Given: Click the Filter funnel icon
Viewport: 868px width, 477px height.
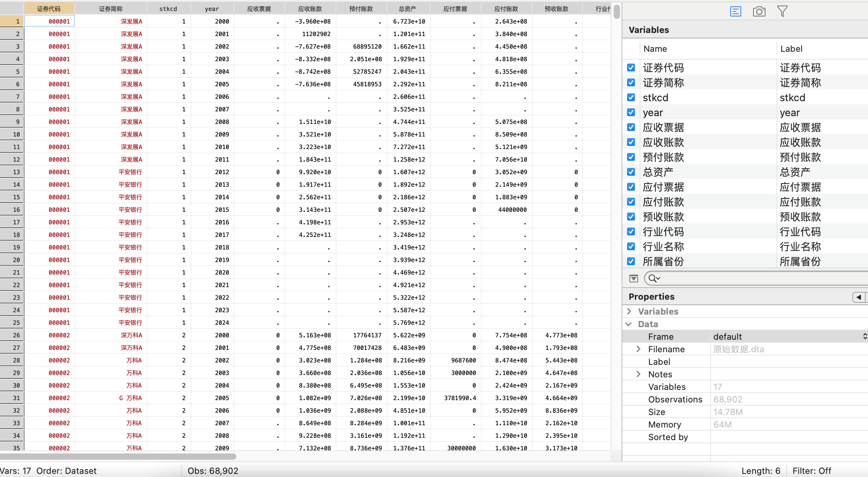Looking at the screenshot, I should [x=782, y=11].
